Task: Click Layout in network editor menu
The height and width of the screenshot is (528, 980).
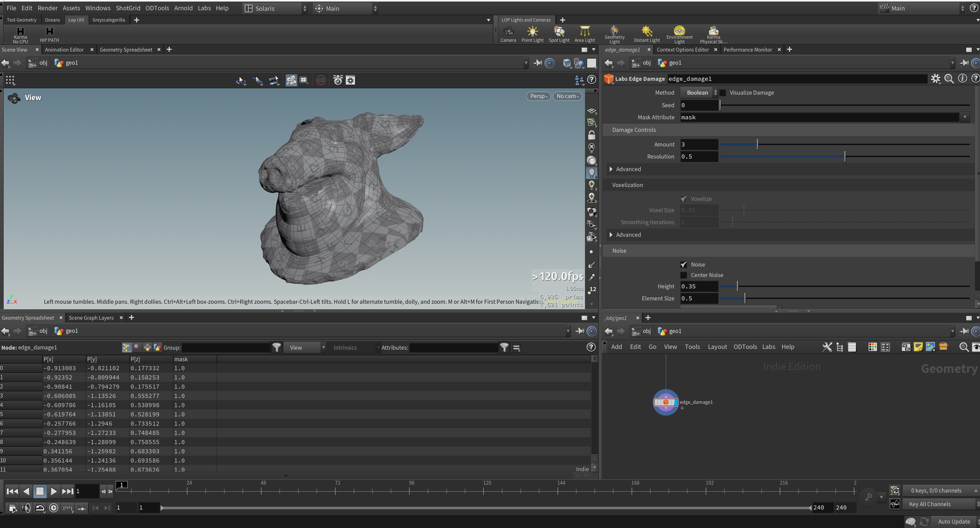Action: click(x=717, y=347)
